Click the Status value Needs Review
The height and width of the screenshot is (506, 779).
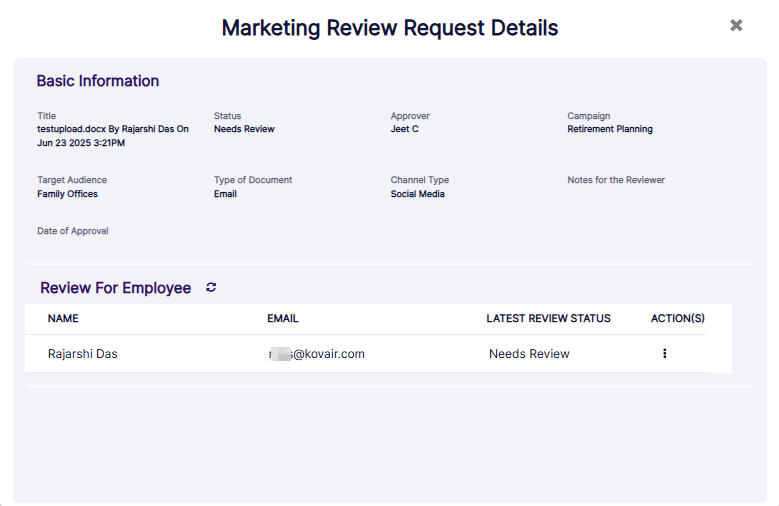pyautogui.click(x=244, y=129)
